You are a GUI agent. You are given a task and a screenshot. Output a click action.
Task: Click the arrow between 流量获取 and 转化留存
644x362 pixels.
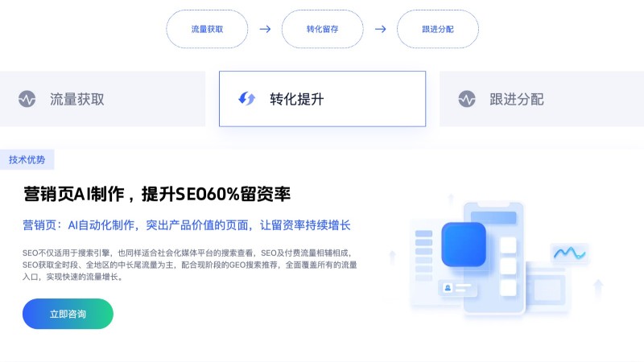265,29
